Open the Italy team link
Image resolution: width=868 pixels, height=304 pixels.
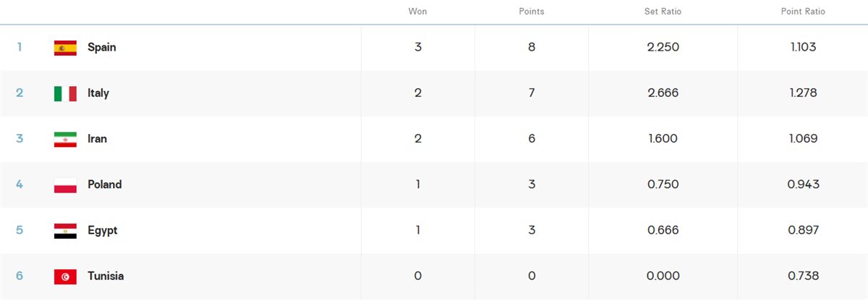pyautogui.click(x=98, y=93)
